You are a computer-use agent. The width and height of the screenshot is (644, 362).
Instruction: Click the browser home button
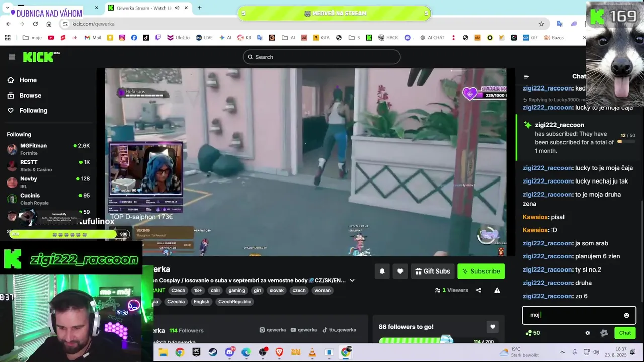tap(49, 24)
